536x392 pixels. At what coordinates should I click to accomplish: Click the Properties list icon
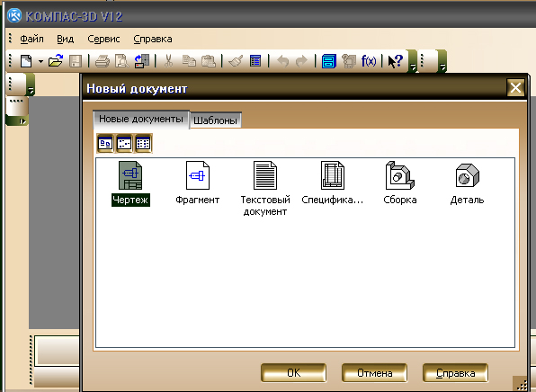(255, 61)
